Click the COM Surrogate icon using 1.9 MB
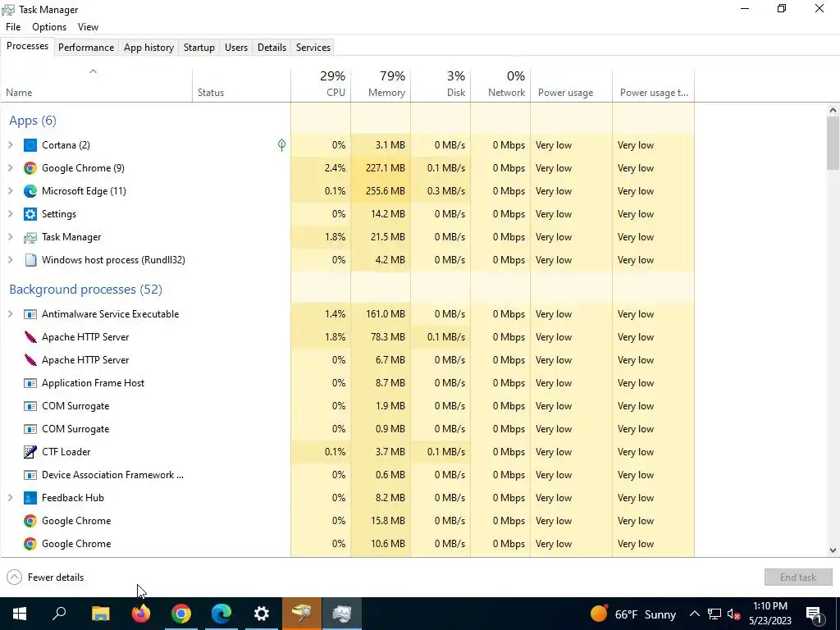 coord(30,407)
